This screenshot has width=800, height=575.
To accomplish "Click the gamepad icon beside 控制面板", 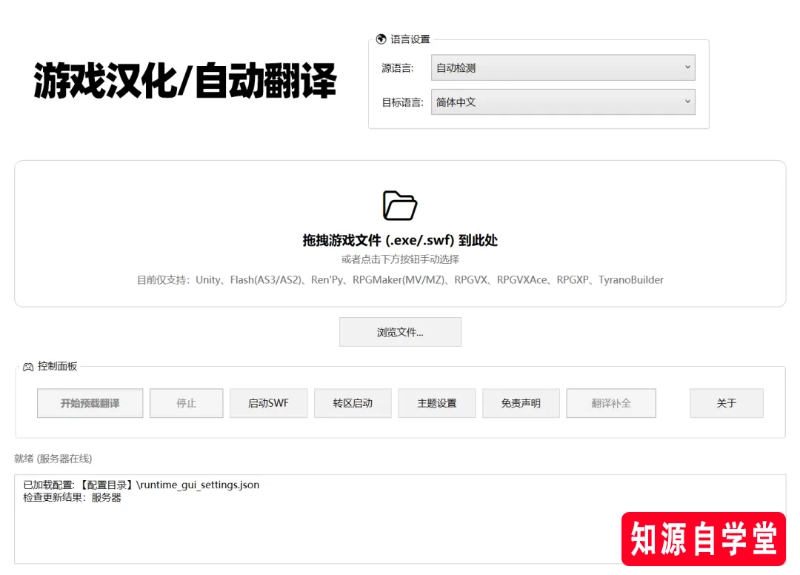I will click(x=28, y=366).
